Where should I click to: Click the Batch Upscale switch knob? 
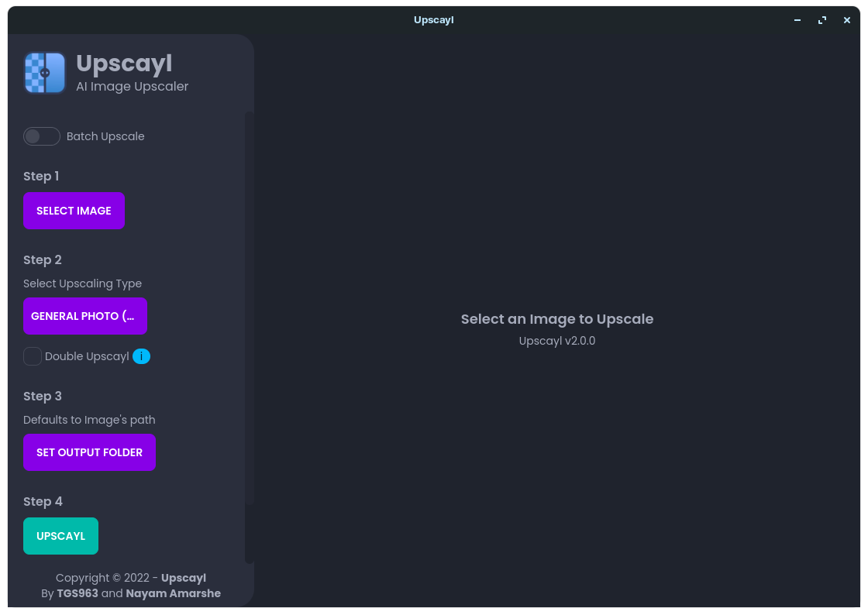34,136
